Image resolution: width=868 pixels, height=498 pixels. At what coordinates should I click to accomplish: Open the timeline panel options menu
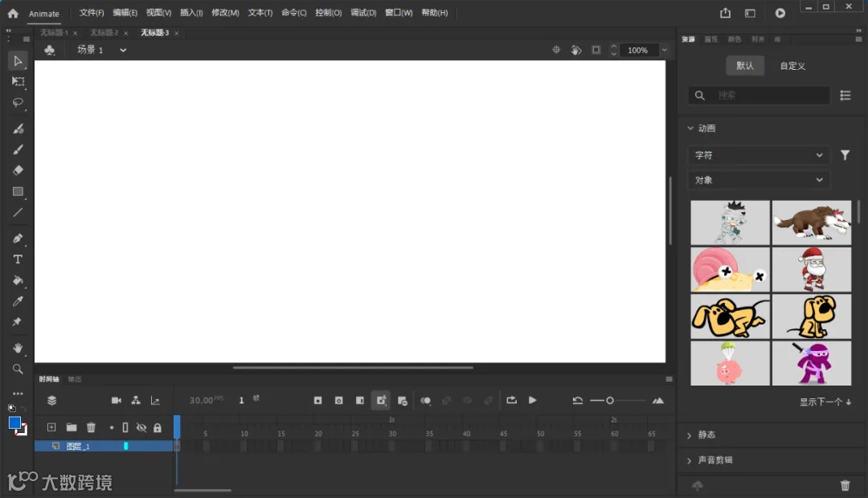tap(669, 379)
